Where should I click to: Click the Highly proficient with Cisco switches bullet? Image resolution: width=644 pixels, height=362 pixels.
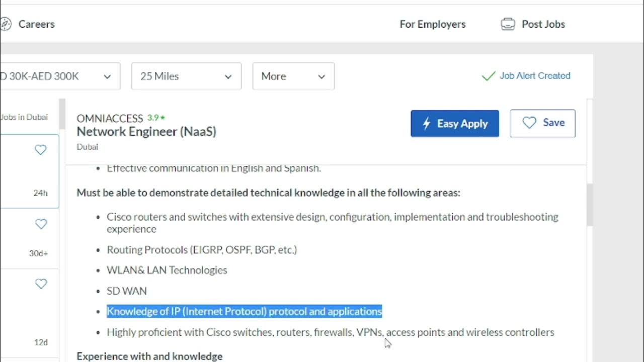(x=331, y=332)
